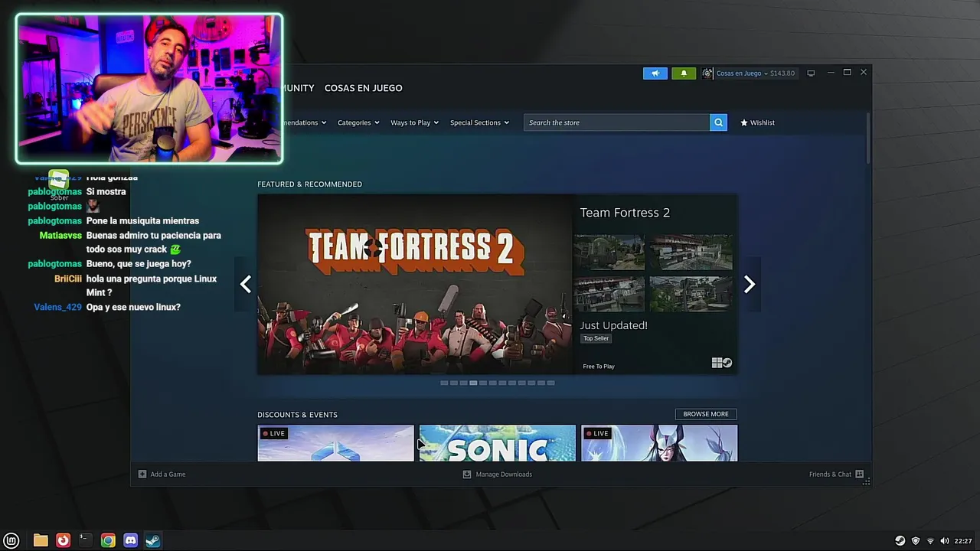This screenshot has width=980, height=551.
Task: Click the Manage Downloads label
Action: tap(504, 474)
